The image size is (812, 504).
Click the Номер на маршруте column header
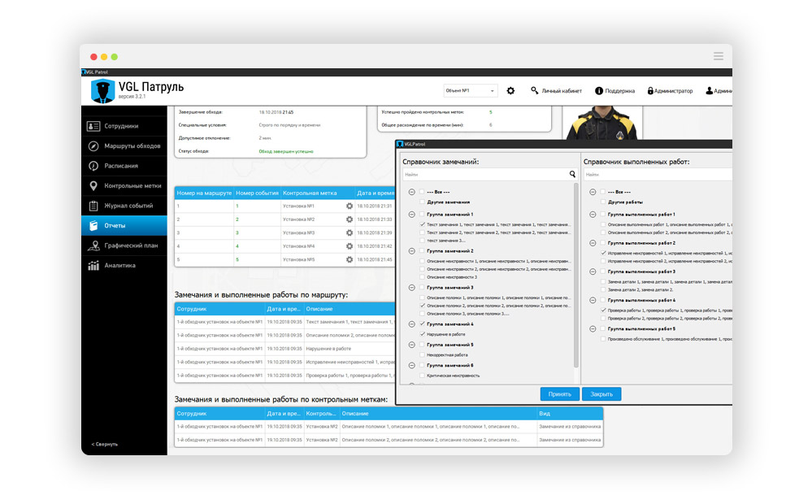[204, 193]
